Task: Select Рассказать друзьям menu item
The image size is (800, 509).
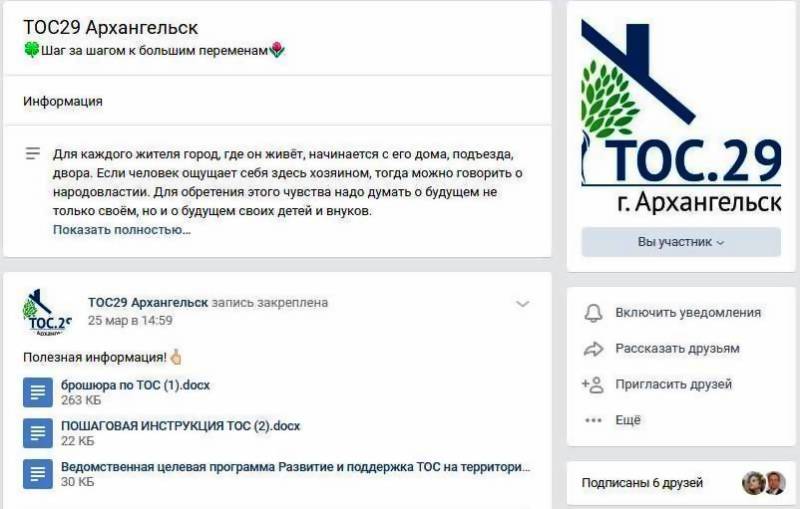Action: (677, 349)
